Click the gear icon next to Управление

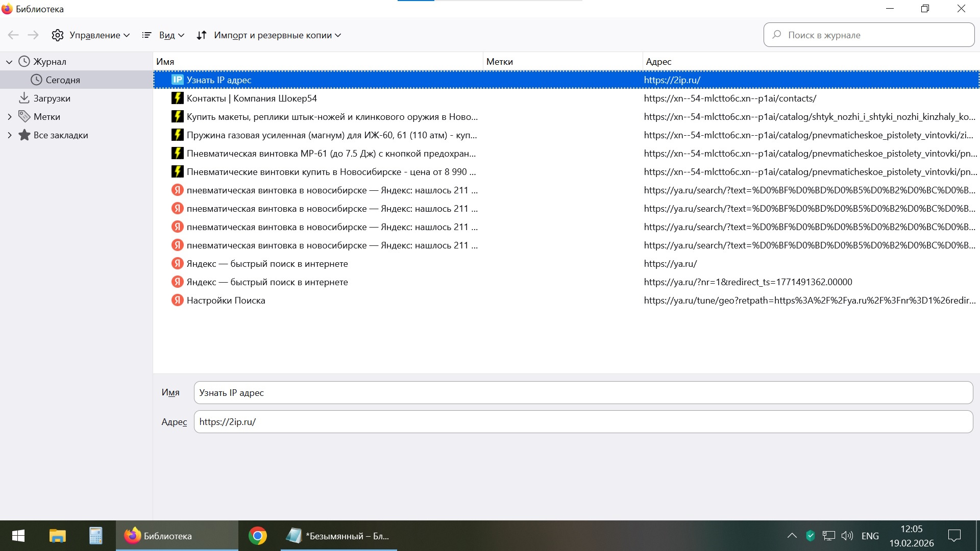58,35
